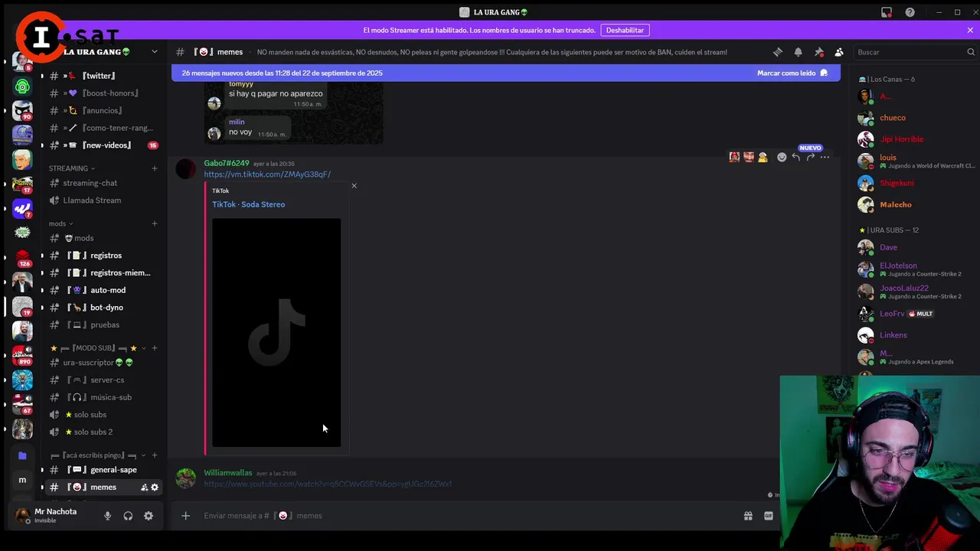Add channel to STREAMING category
The height and width of the screenshot is (551, 980).
click(155, 168)
